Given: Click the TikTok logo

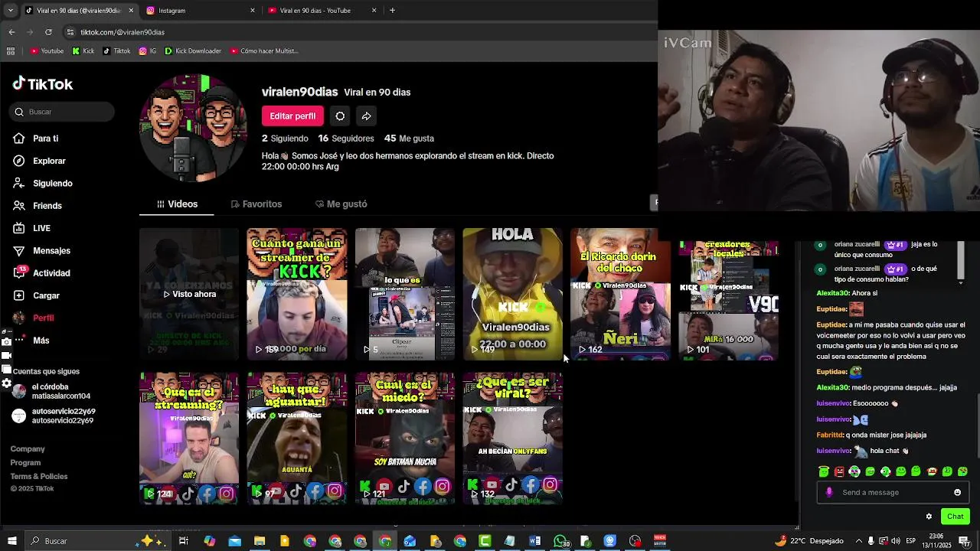Looking at the screenshot, I should pyautogui.click(x=43, y=84).
